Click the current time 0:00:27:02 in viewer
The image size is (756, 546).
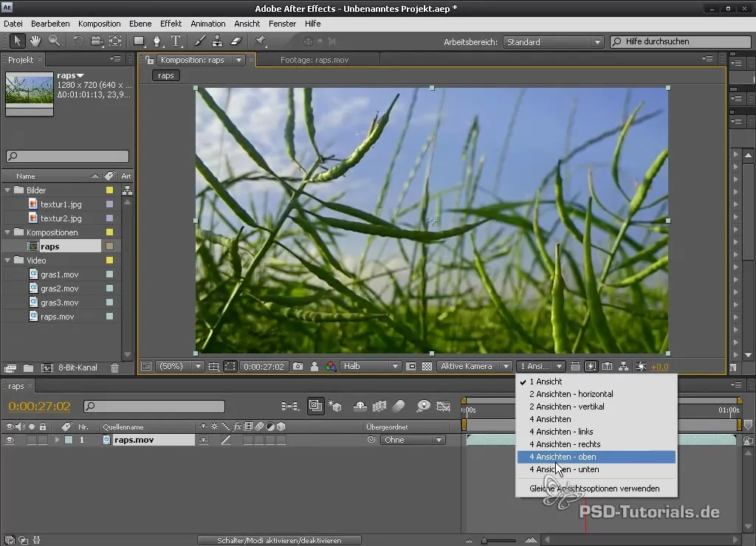coord(264,366)
